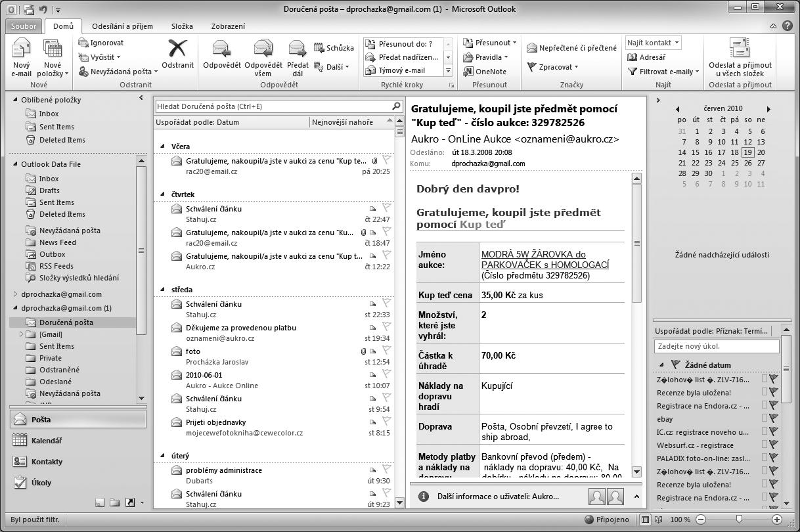The image size is (800, 532).
Task: Click 'Přesunout do: ?' quick step
Action: (403, 44)
